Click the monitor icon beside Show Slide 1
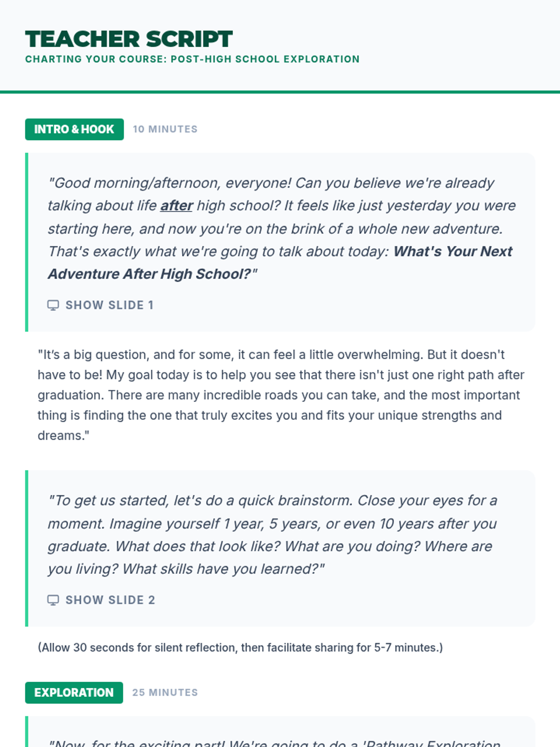Image resolution: width=560 pixels, height=747 pixels. (53, 305)
